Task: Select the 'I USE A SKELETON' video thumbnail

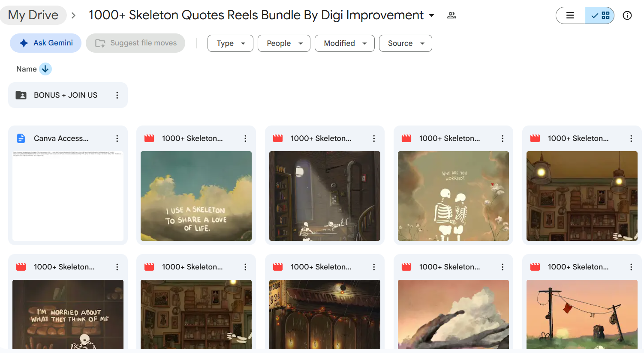Action: (196, 196)
